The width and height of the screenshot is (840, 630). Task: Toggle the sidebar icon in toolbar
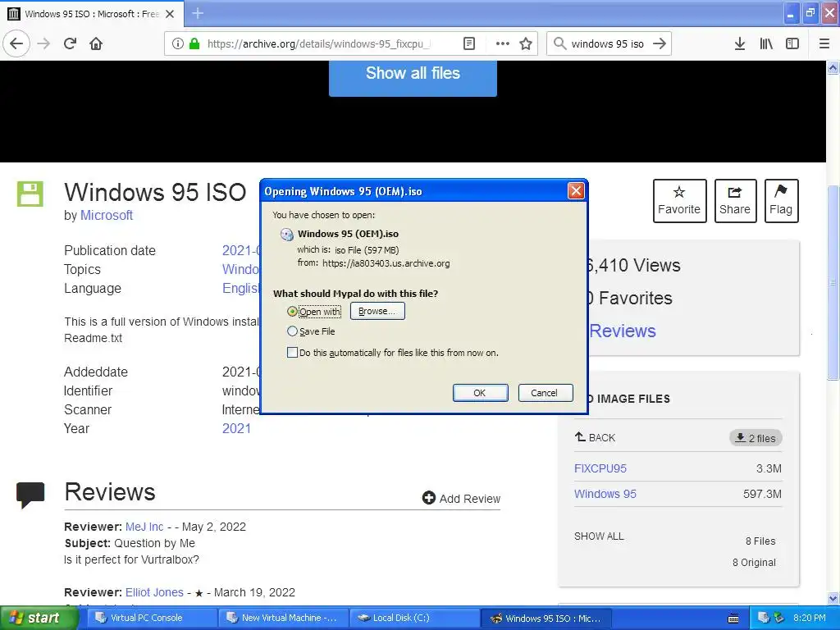[x=792, y=44]
